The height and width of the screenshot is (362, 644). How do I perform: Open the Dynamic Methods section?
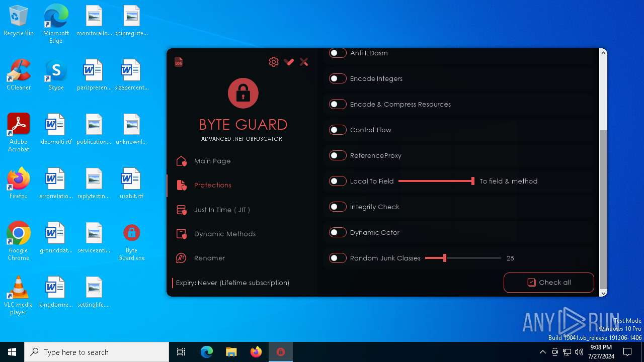pyautogui.click(x=216, y=234)
